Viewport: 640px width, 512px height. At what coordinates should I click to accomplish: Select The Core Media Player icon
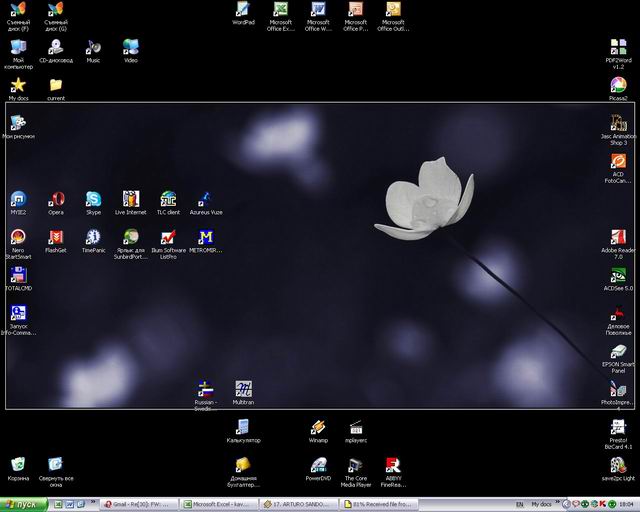tap(356, 472)
